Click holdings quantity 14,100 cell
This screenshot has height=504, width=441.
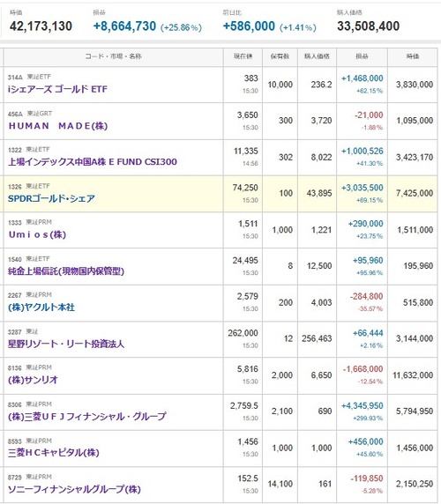coord(280,484)
